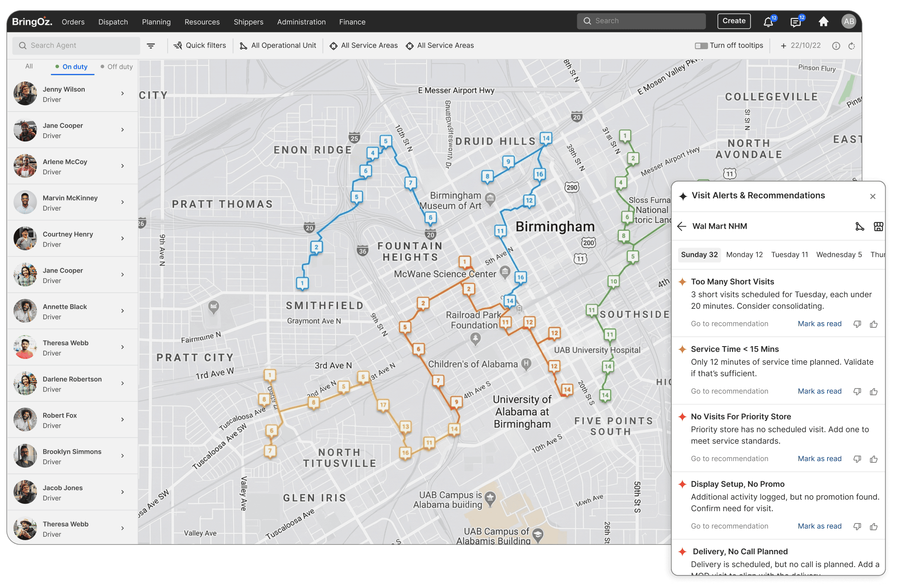The width and height of the screenshot is (898, 588).
Task: Thumbs up the No Visits For Priority Store alert
Action: click(874, 459)
